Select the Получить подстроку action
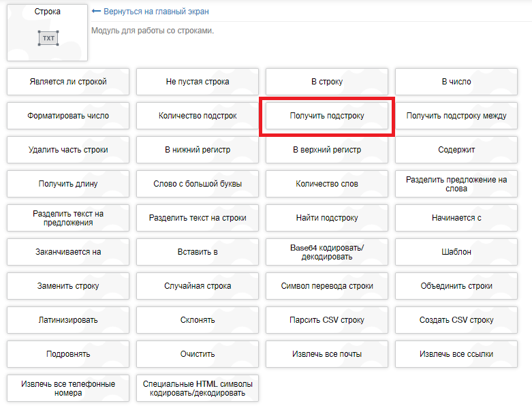 pos(327,116)
